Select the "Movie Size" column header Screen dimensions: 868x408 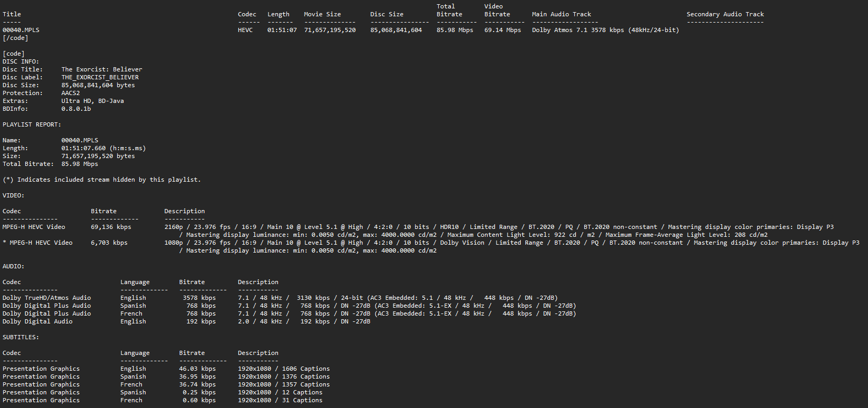point(322,14)
